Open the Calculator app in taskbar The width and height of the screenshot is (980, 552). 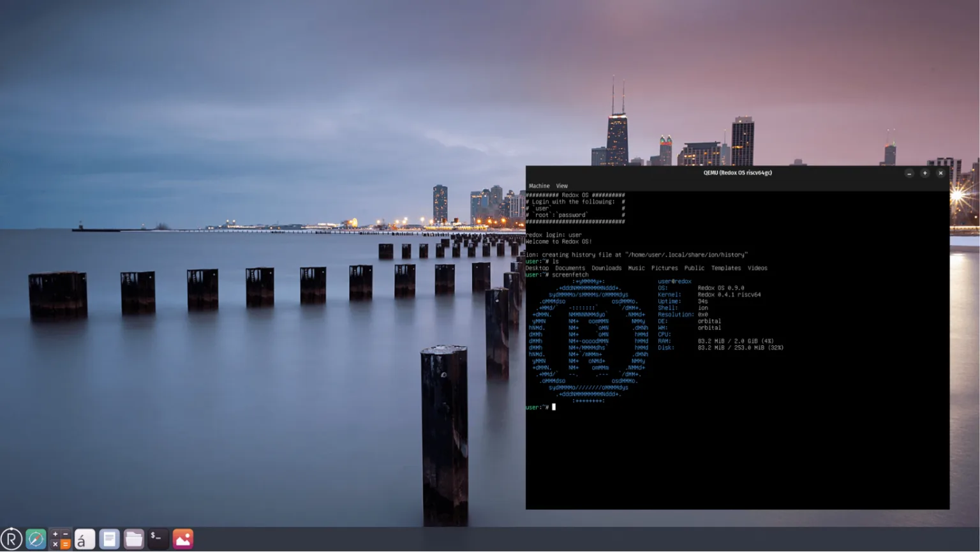[61, 539]
